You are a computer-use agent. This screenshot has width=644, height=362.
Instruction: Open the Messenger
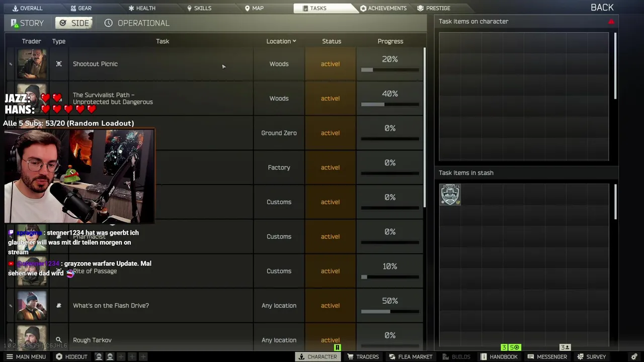547,356
